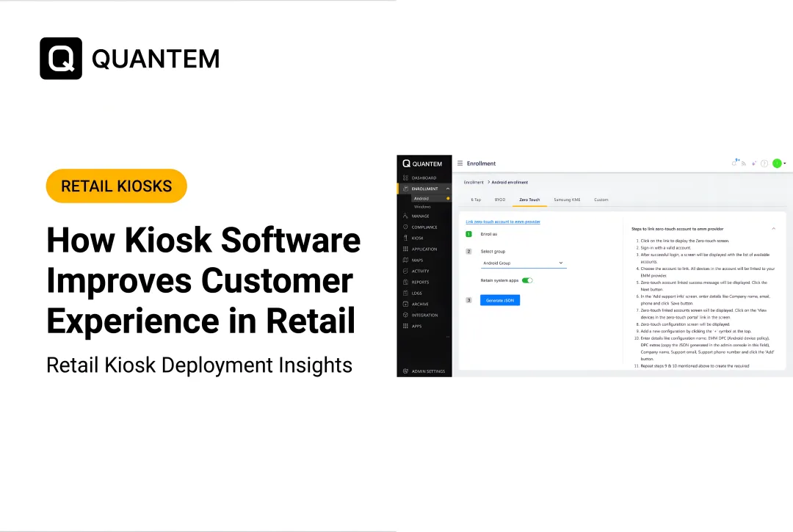Open the Archive section icon
Viewport: 793px width, 532px height.
point(405,304)
